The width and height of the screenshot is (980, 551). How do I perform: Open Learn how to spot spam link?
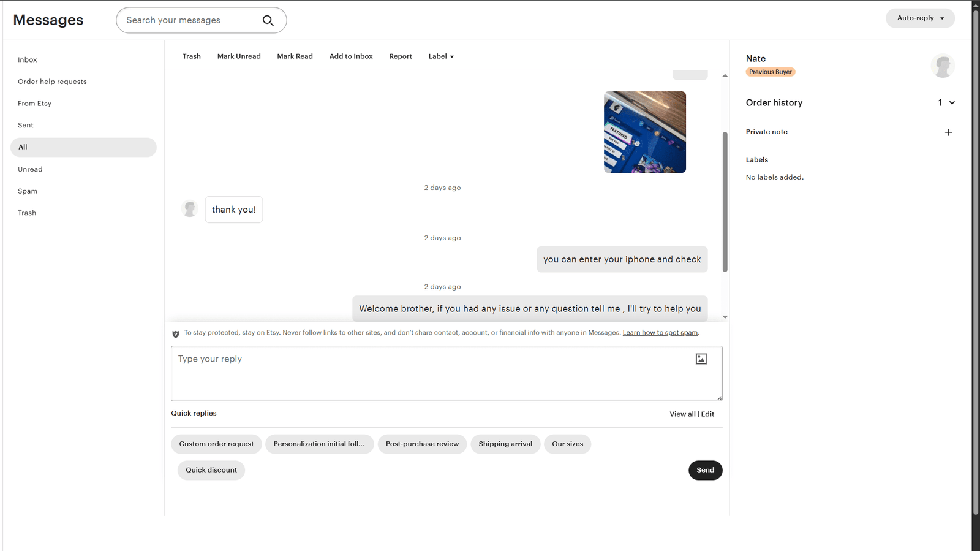click(660, 333)
